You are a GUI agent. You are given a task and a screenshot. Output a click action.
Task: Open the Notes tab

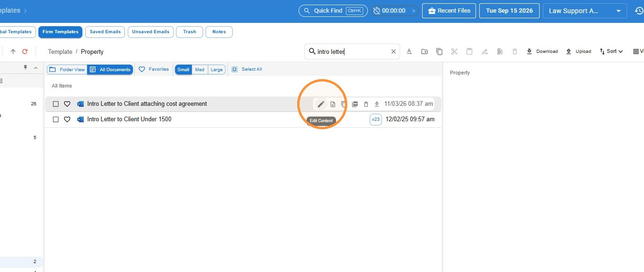[x=219, y=32]
